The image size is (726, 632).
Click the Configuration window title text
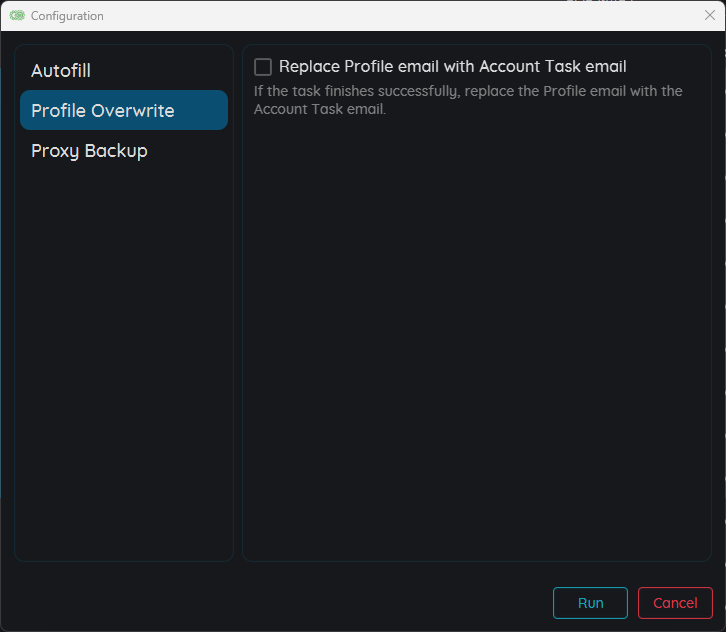(x=67, y=16)
